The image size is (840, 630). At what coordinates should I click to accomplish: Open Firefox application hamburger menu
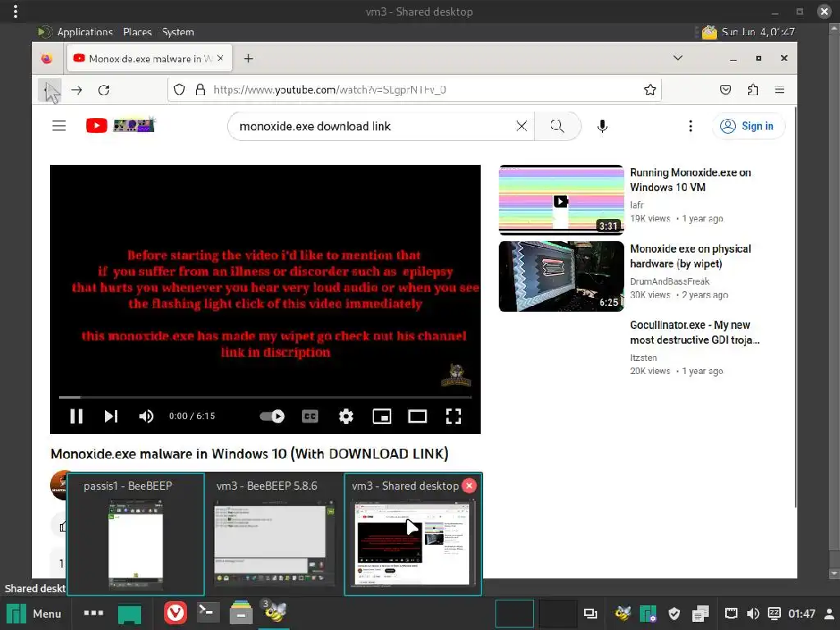tap(779, 89)
